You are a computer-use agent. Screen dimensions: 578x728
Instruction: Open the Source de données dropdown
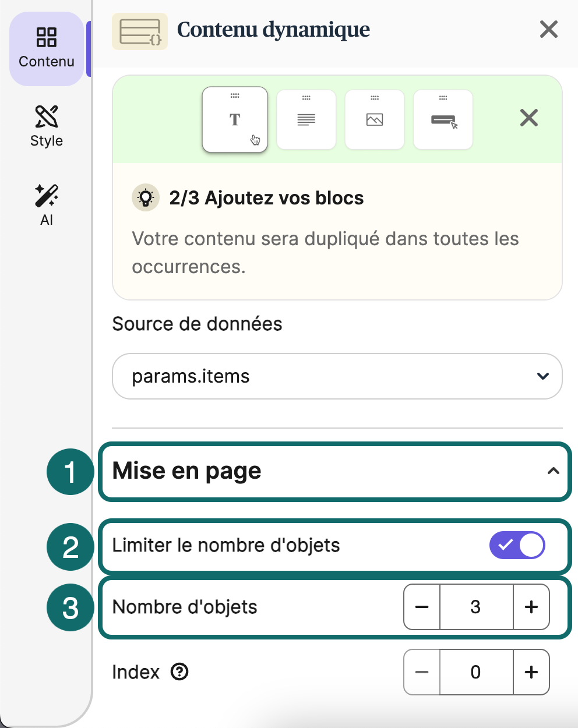coord(337,376)
